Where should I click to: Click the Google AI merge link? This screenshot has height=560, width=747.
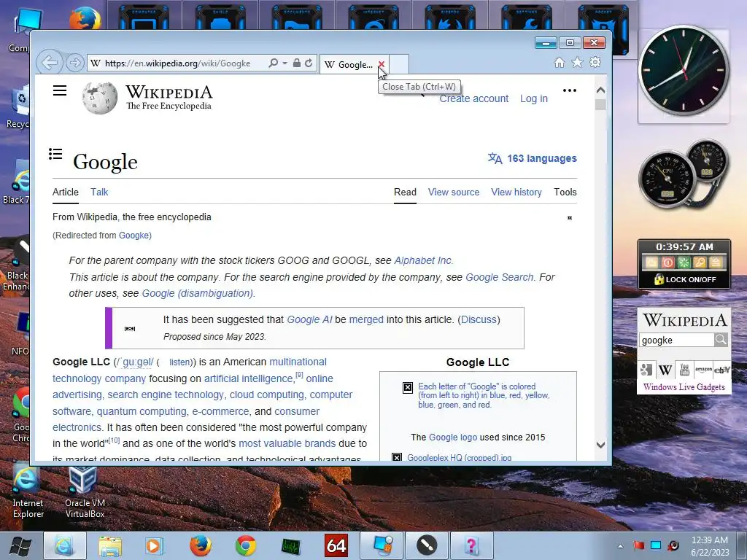pyautogui.click(x=309, y=319)
